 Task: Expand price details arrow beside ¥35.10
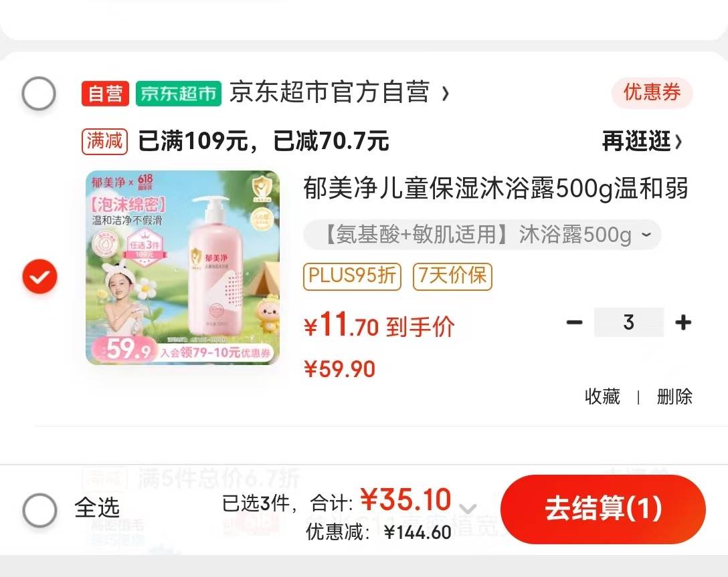click(468, 508)
